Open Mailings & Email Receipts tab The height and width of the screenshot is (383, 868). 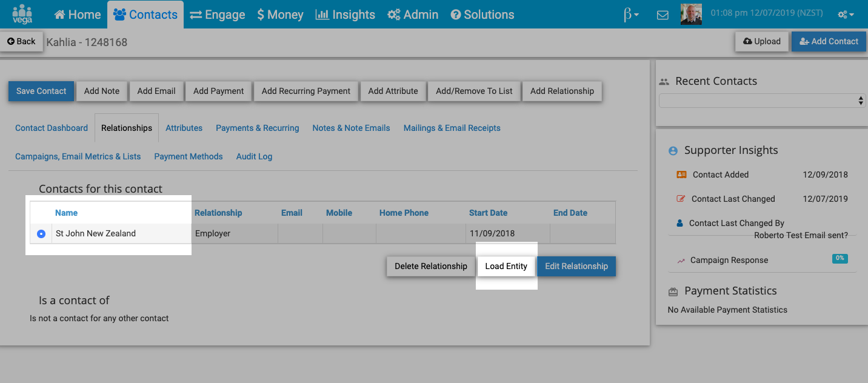pos(452,128)
